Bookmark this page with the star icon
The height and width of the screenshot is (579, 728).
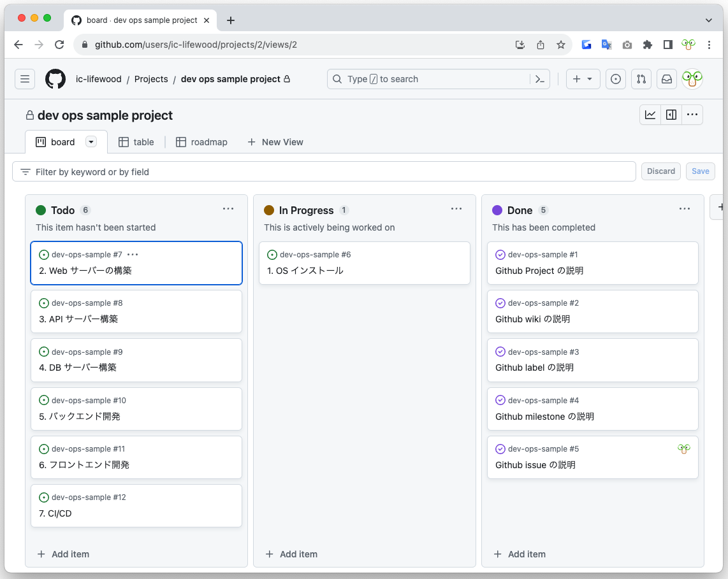(x=561, y=45)
